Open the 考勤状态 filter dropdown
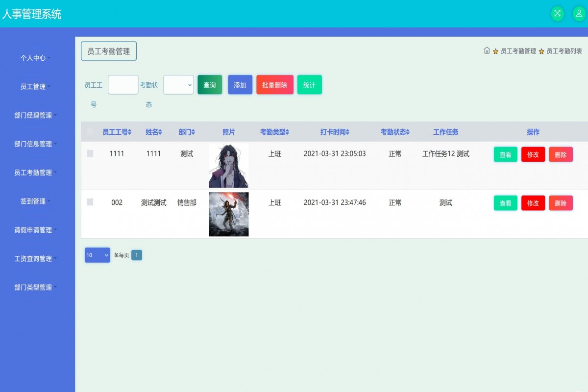The height and width of the screenshot is (392, 588). tap(178, 84)
